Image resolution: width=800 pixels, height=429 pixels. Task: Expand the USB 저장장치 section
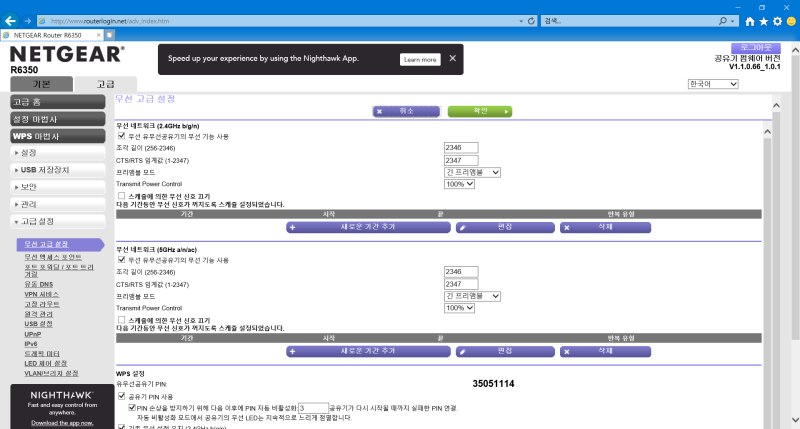(x=58, y=170)
